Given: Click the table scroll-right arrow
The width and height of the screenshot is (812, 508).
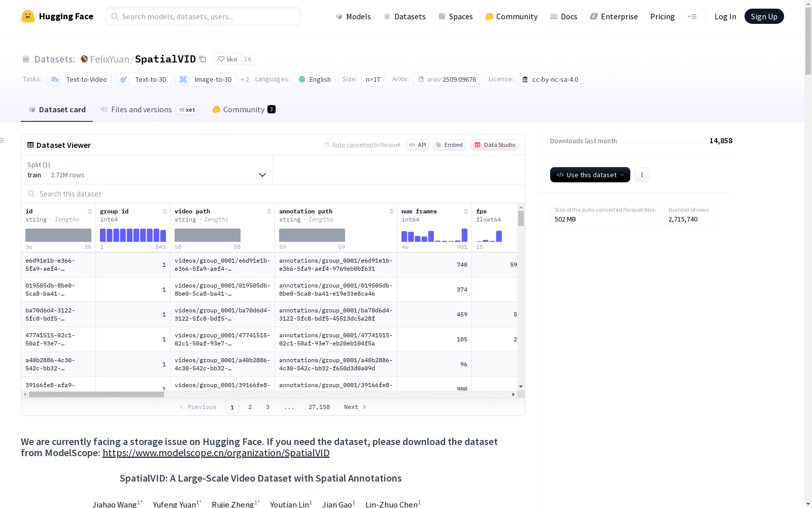Looking at the screenshot, I should click(514, 394).
